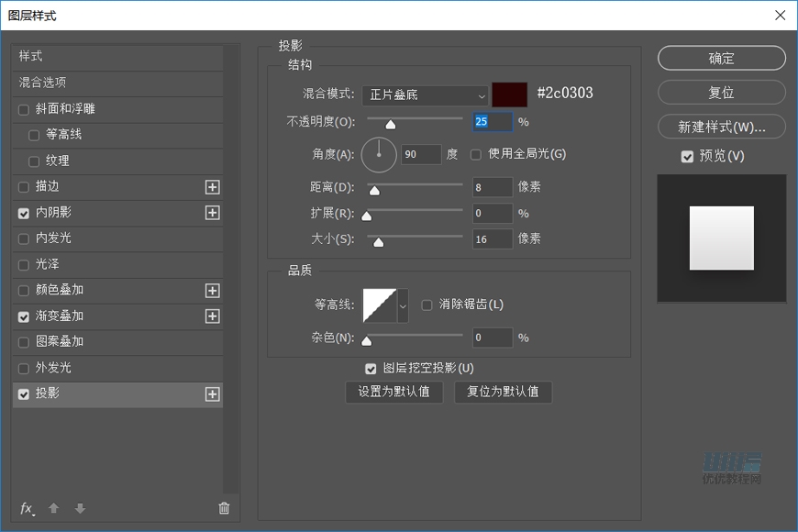This screenshot has height=532, width=798.
Task: Uncheck the 图层挖空投影 option
Action: [x=371, y=368]
